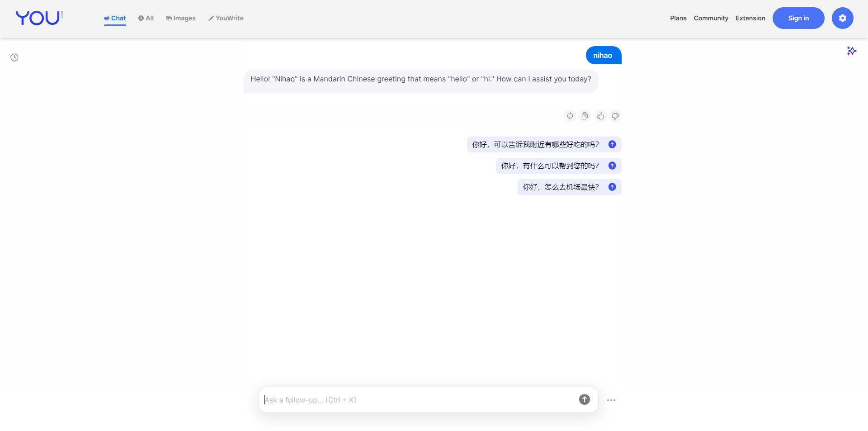The height and width of the screenshot is (431, 868).
Task: Click arrow icon on 有什么可以帮到您的吗 suggestion
Action: [612, 166]
